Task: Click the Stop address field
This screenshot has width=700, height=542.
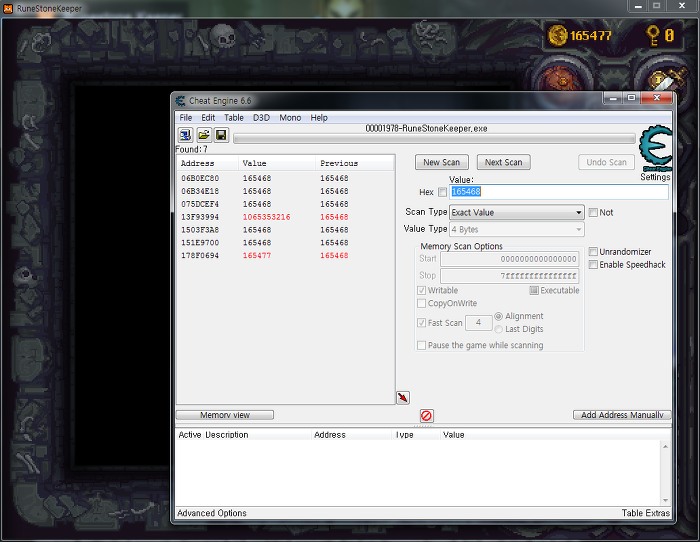Action: click(509, 276)
